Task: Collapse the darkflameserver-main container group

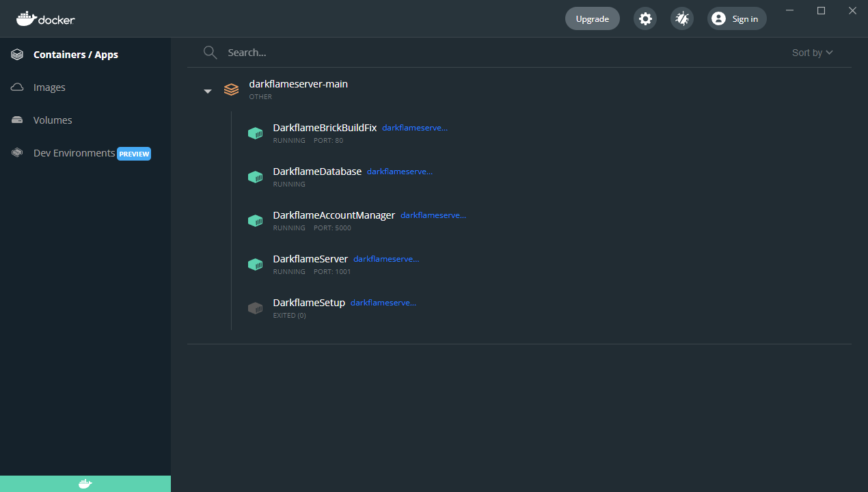Action: pos(207,90)
